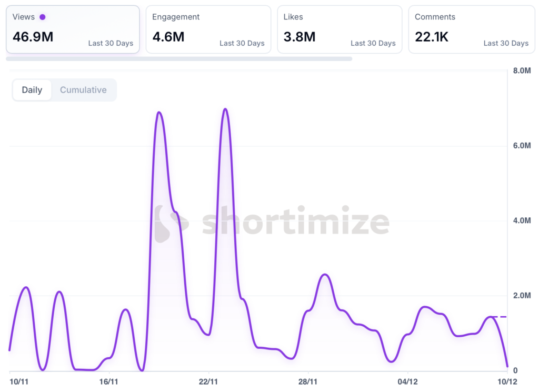Click the chart peak after 22/11

click(x=225, y=109)
